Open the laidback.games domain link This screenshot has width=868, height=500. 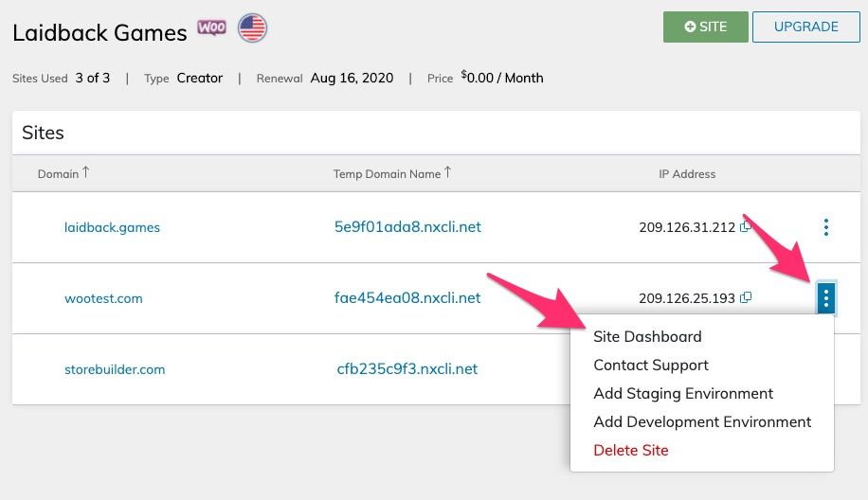112,227
